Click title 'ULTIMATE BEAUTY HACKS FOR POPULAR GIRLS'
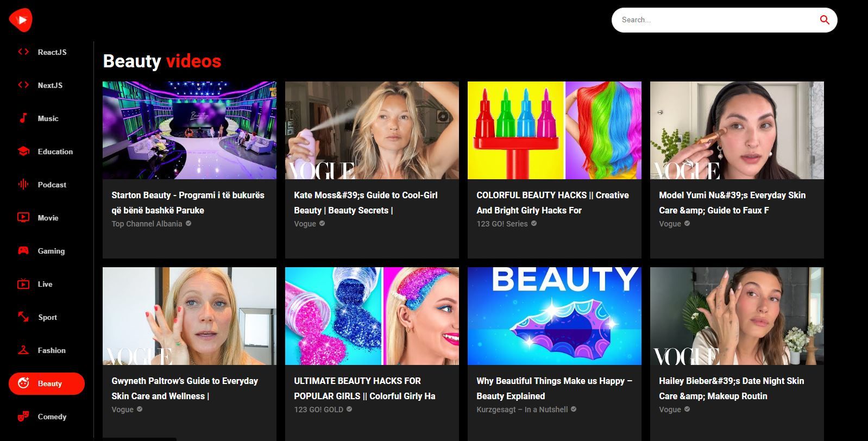This screenshot has height=441, width=868. coord(364,388)
